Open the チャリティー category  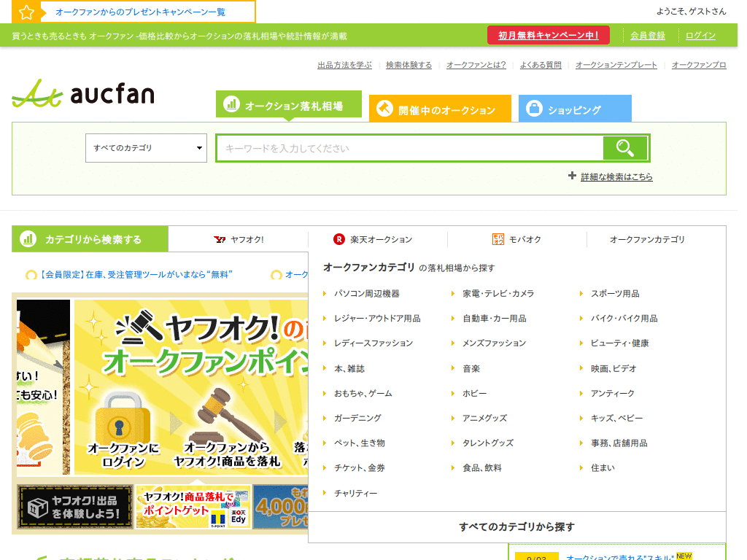pyautogui.click(x=355, y=494)
